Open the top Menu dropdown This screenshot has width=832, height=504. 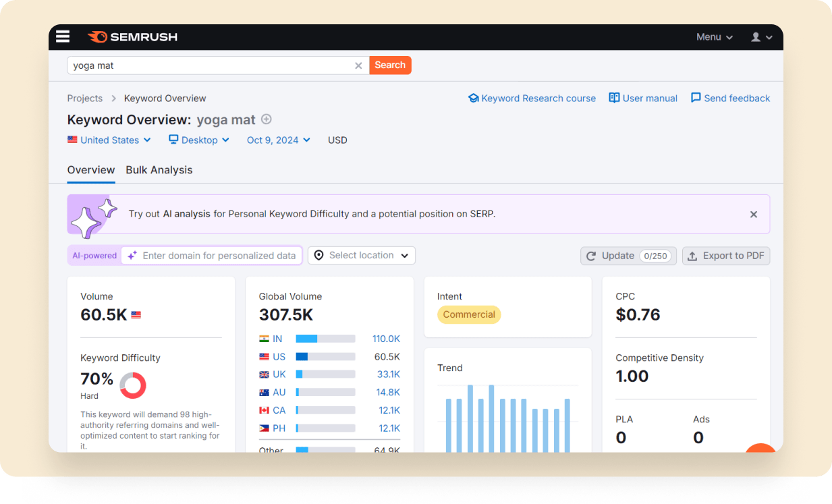[x=714, y=37]
